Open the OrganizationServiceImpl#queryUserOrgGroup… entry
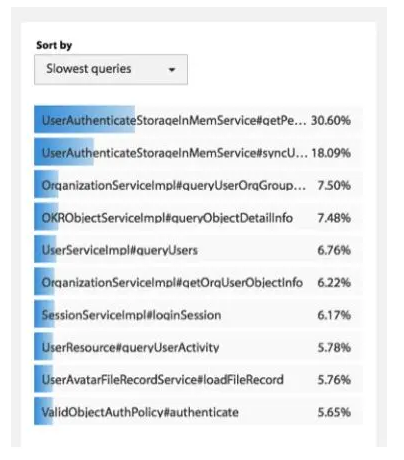This screenshot has height=460, width=404. (198, 185)
